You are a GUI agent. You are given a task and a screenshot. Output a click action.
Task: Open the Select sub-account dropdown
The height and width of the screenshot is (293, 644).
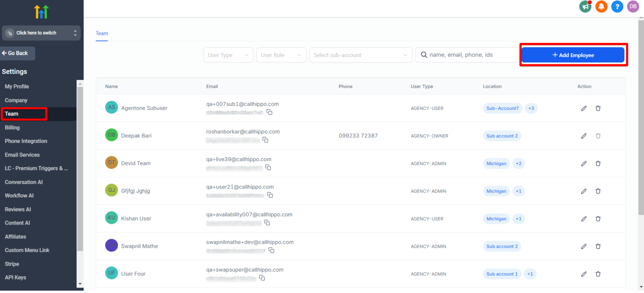tap(361, 55)
